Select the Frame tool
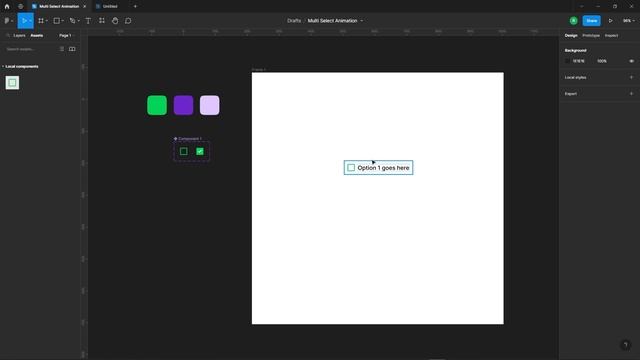Screen dimensions: 640x360 pyautogui.click(x=41, y=20)
